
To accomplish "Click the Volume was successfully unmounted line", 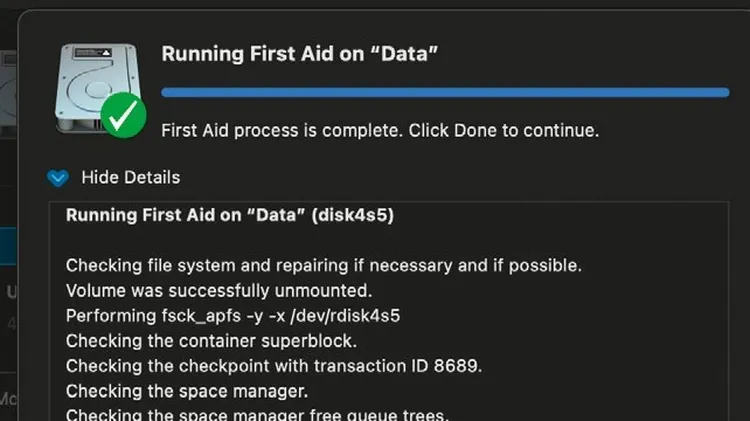I will pos(219,291).
